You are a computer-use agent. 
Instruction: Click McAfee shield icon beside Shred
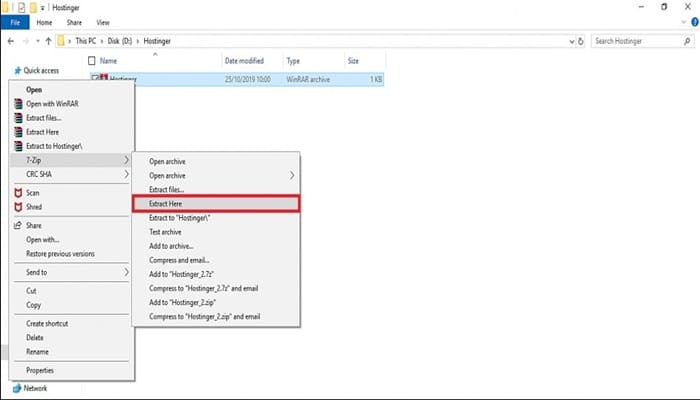[x=18, y=207]
